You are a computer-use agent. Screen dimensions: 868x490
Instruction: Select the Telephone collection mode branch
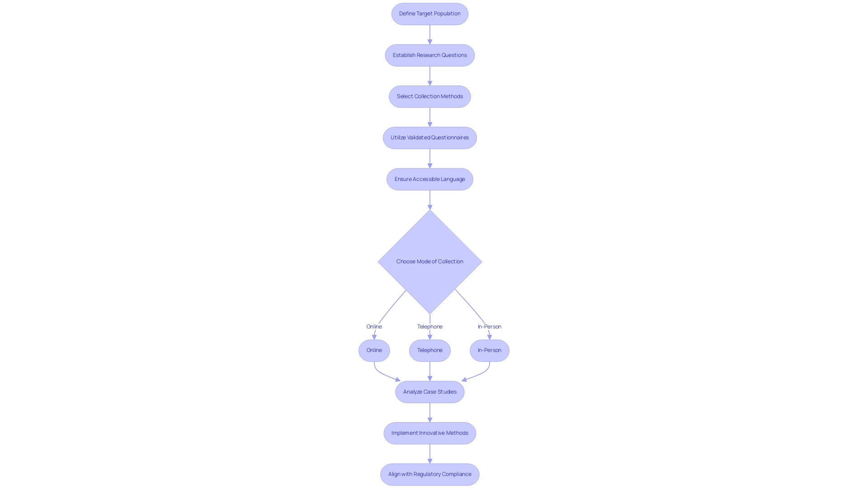coord(430,350)
